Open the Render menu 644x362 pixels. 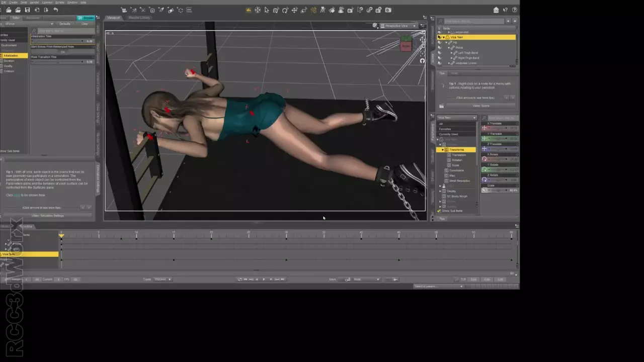[34, 3]
